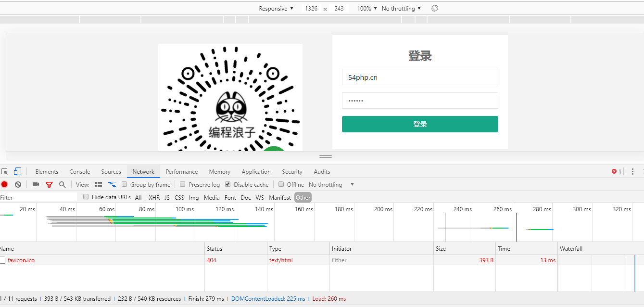Sort by the Status column header
The width and height of the screenshot is (644, 307).
(x=236, y=249)
